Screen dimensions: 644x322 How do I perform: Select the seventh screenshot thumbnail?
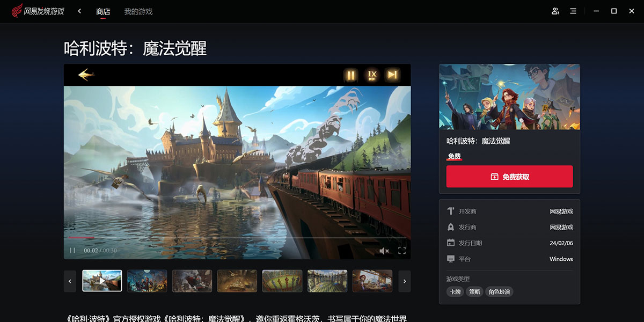coord(372,281)
